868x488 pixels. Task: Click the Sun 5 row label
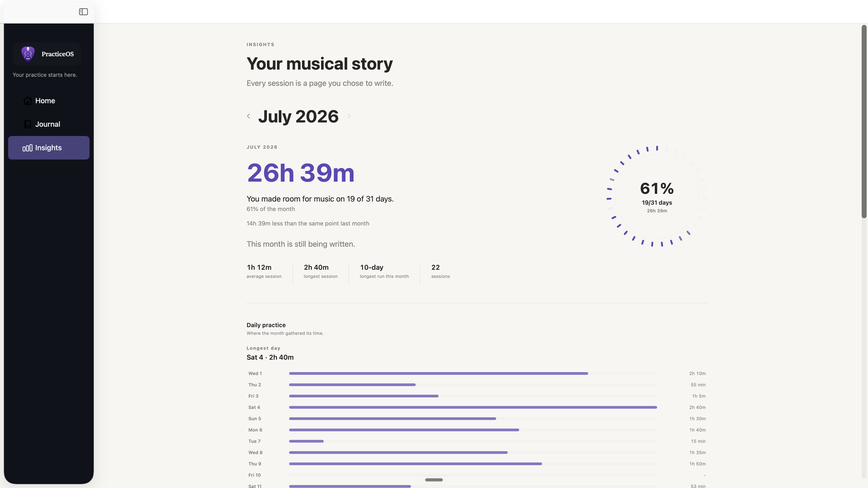point(254,419)
